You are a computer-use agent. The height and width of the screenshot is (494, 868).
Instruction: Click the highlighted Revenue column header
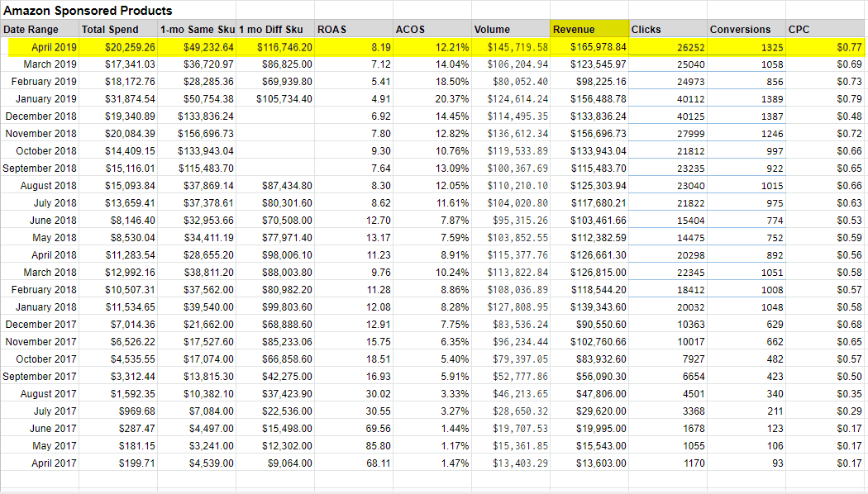tap(590, 29)
